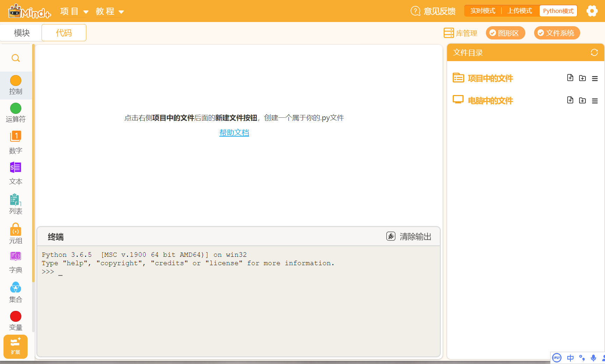Click the punctuation mode icon in IME bar
Screen dimensions: 605x364
click(x=582, y=358)
